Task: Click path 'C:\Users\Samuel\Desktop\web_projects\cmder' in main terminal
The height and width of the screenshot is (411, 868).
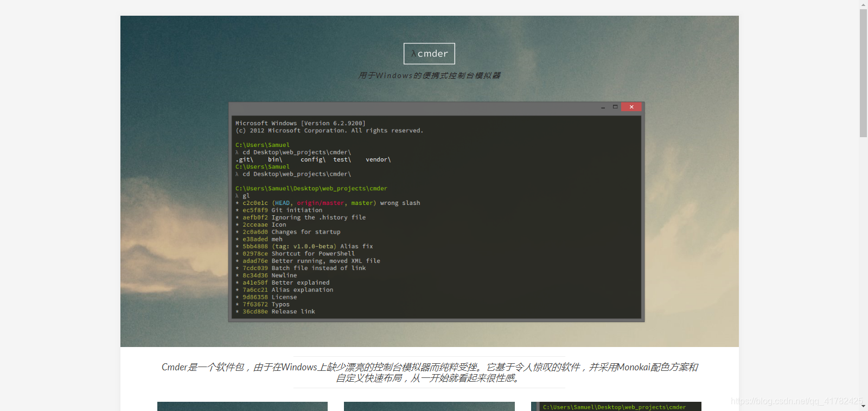Action: point(311,189)
